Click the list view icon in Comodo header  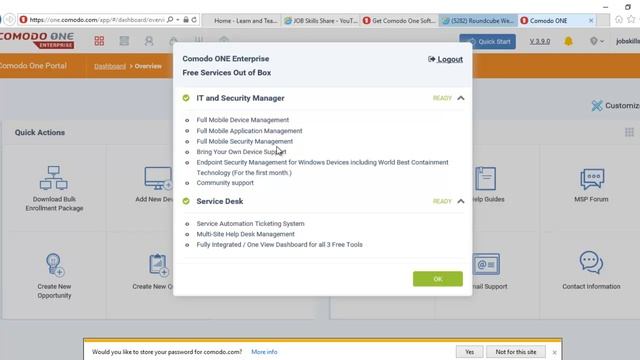point(124,41)
